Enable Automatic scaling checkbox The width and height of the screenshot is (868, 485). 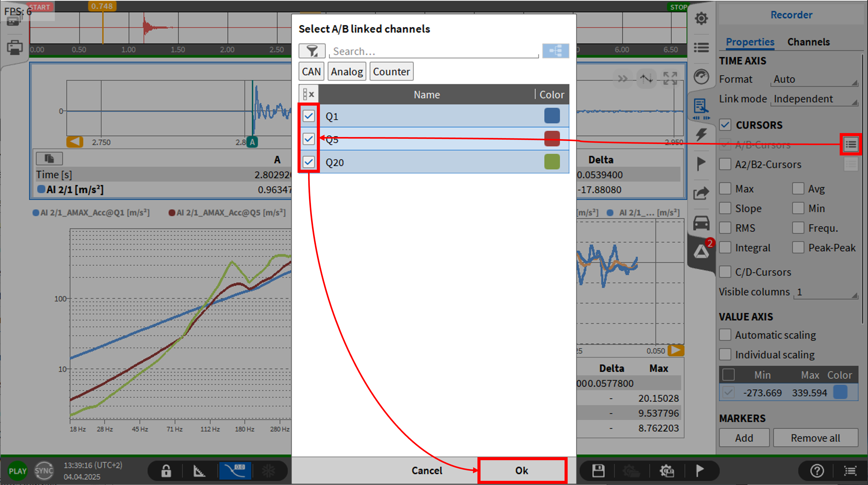coord(725,335)
